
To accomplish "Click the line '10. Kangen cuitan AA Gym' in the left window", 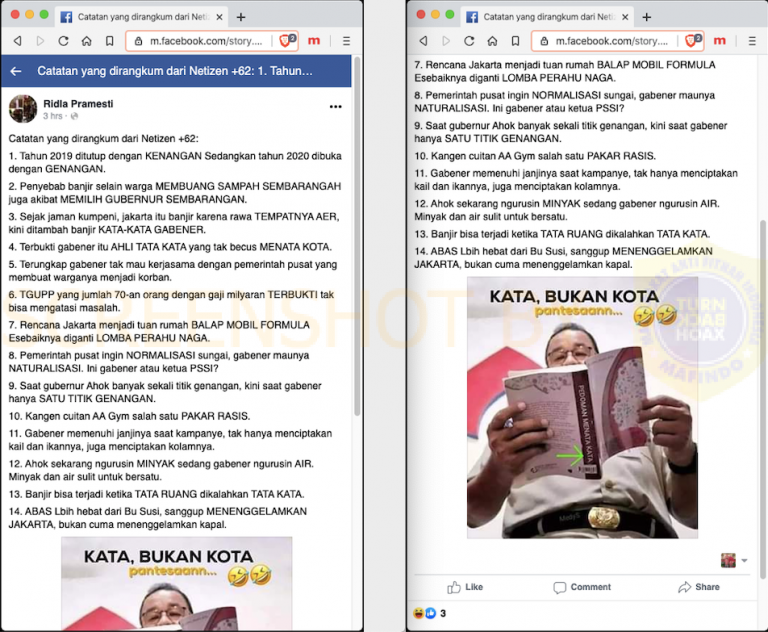I will (129, 416).
